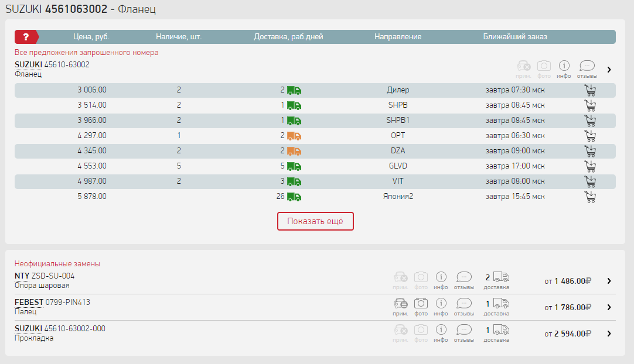The height and width of the screenshot is (364, 634).
Task: Click the red question mark help icon
Action: click(26, 37)
